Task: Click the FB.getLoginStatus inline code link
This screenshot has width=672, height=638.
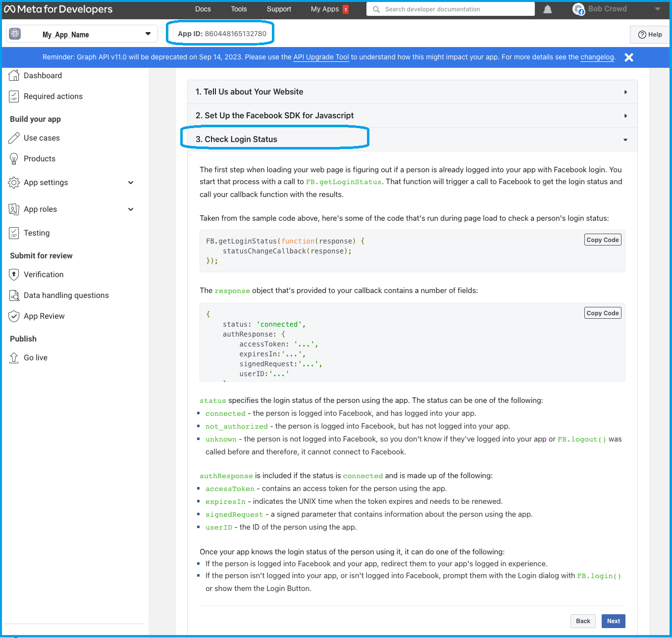Action: click(x=344, y=182)
